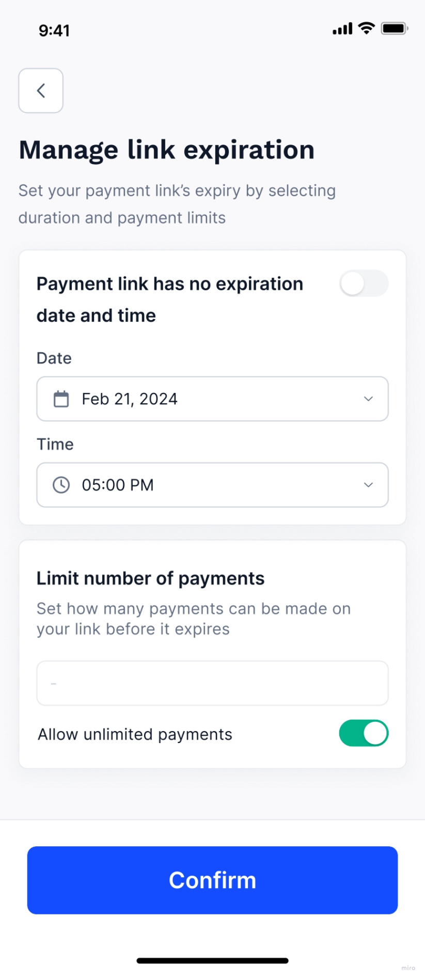Image resolution: width=425 pixels, height=980 pixels.
Task: Tap the cellular signal icon
Action: point(342,29)
